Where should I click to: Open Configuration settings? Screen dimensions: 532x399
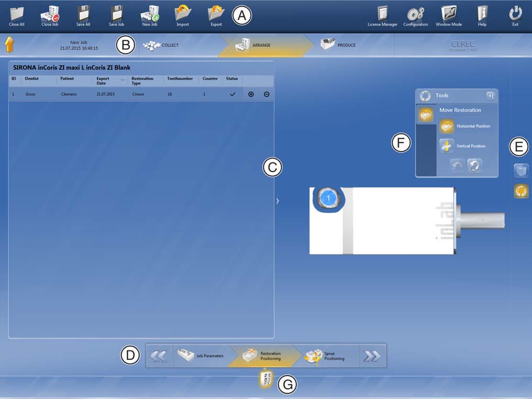(416, 16)
